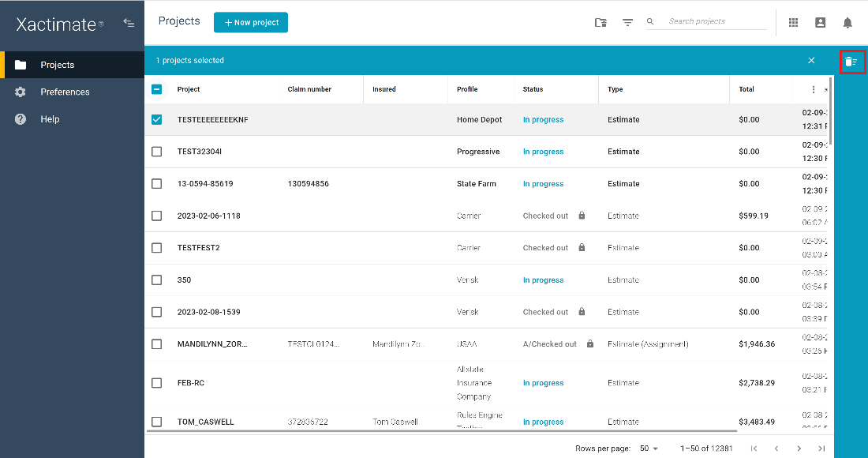
Task: Open the folder view icon in header
Action: (600, 22)
